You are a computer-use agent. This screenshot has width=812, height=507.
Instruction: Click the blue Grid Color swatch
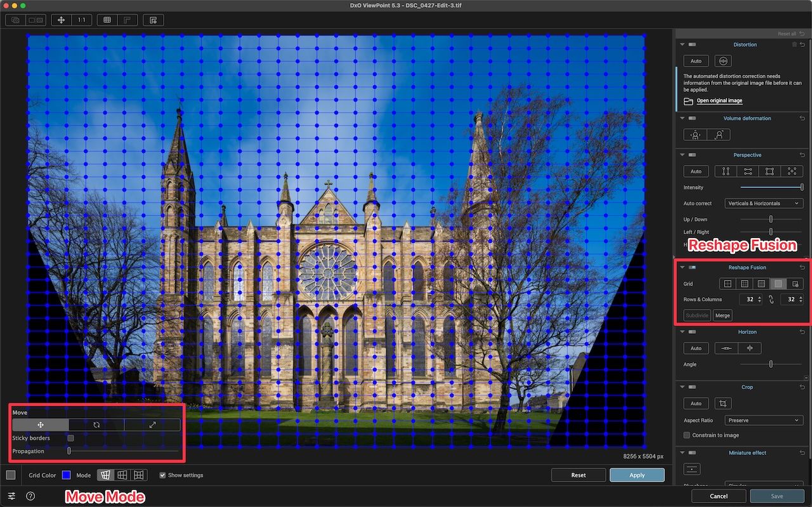tap(67, 475)
